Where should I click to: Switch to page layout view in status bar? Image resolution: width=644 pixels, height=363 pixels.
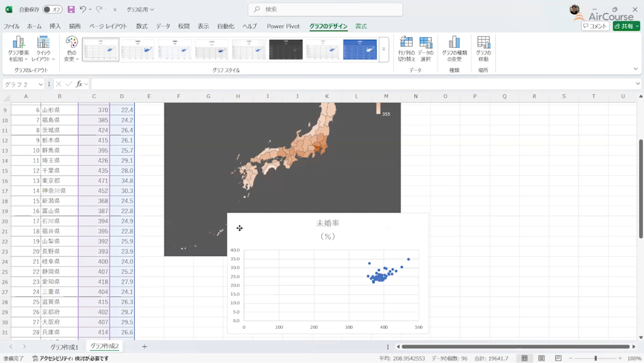coord(541,358)
